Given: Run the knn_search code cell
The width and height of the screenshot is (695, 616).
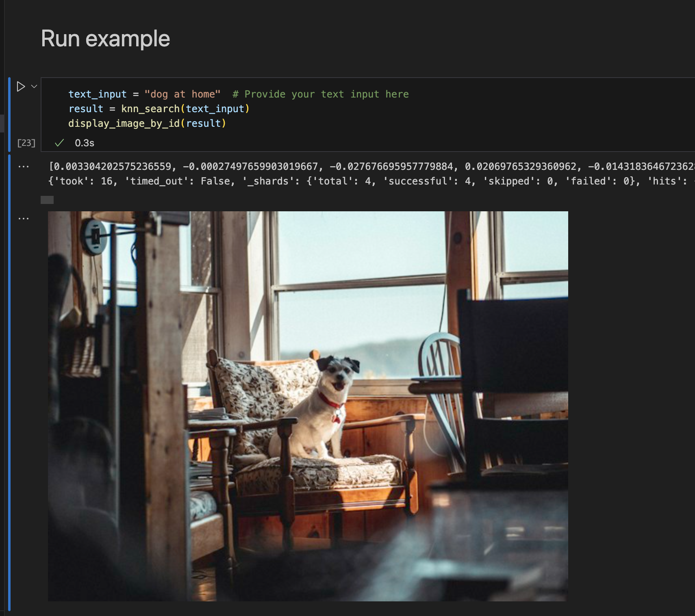Looking at the screenshot, I should click(20, 86).
